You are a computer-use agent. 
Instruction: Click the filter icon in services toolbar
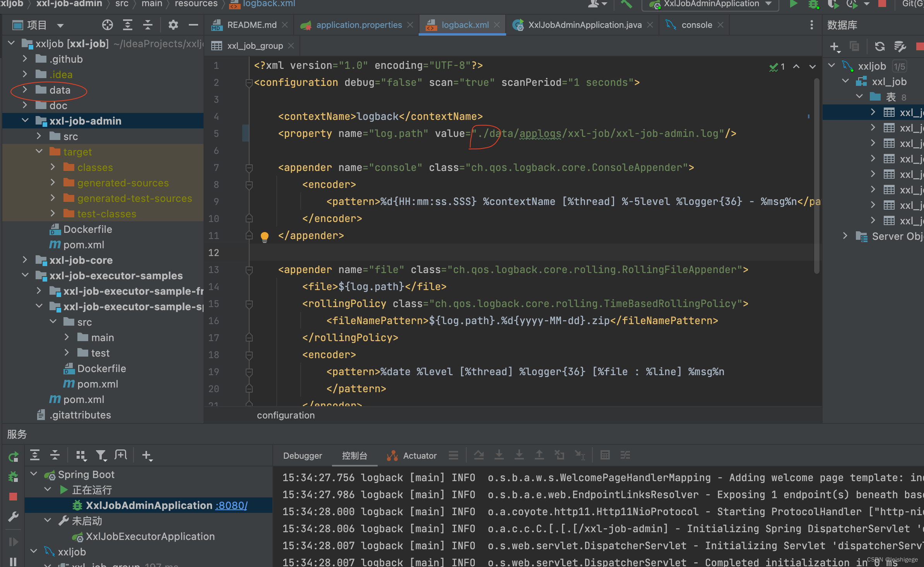(101, 456)
